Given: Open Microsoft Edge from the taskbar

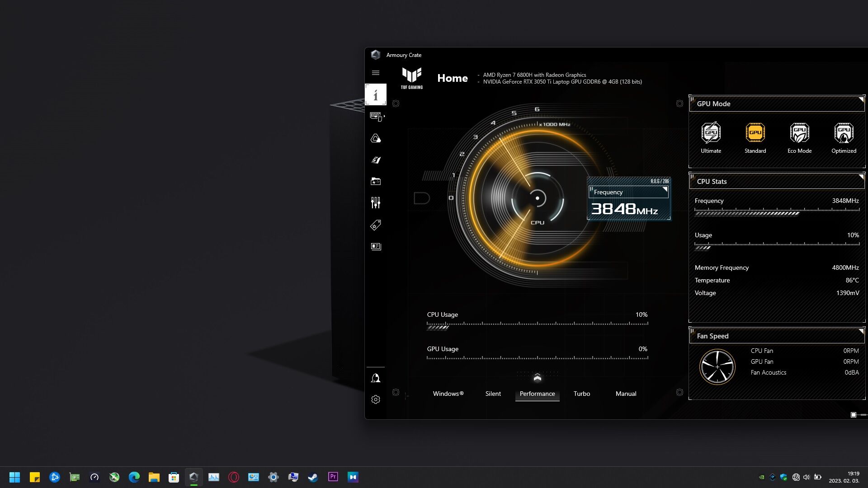Looking at the screenshot, I should coord(134,477).
